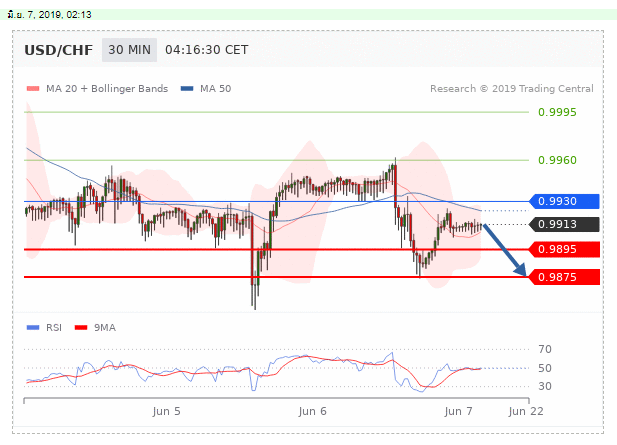Click the timestamp header with 02:13
This screenshot has width=617, height=445.
(50, 15)
